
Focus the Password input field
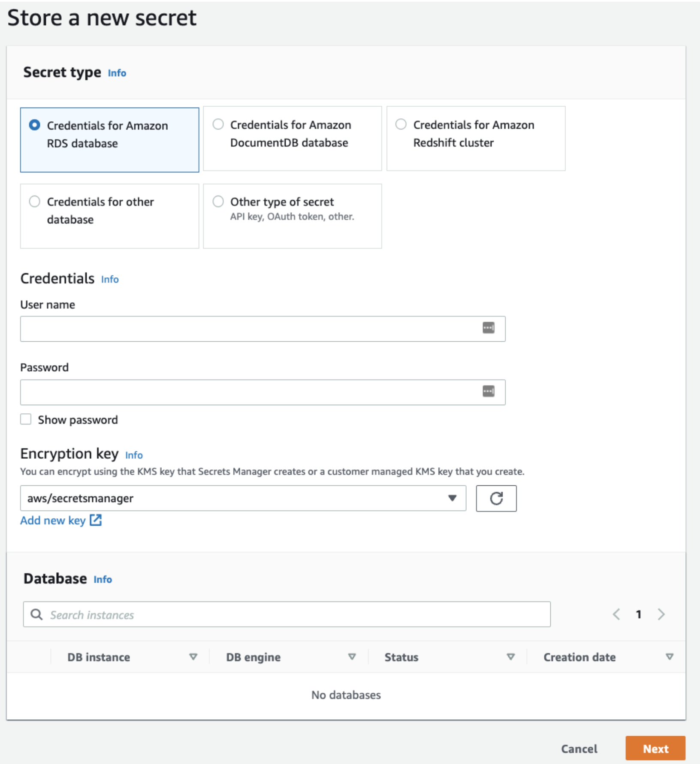(263, 392)
